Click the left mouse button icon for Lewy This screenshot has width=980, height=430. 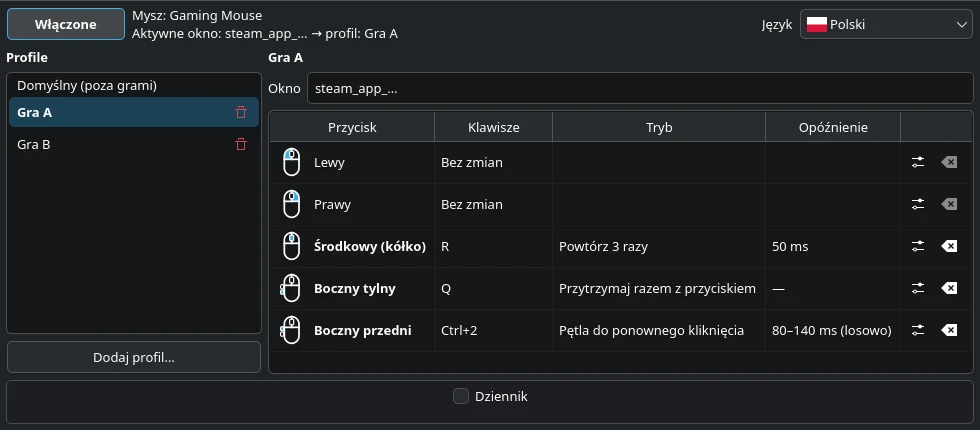pyautogui.click(x=291, y=162)
